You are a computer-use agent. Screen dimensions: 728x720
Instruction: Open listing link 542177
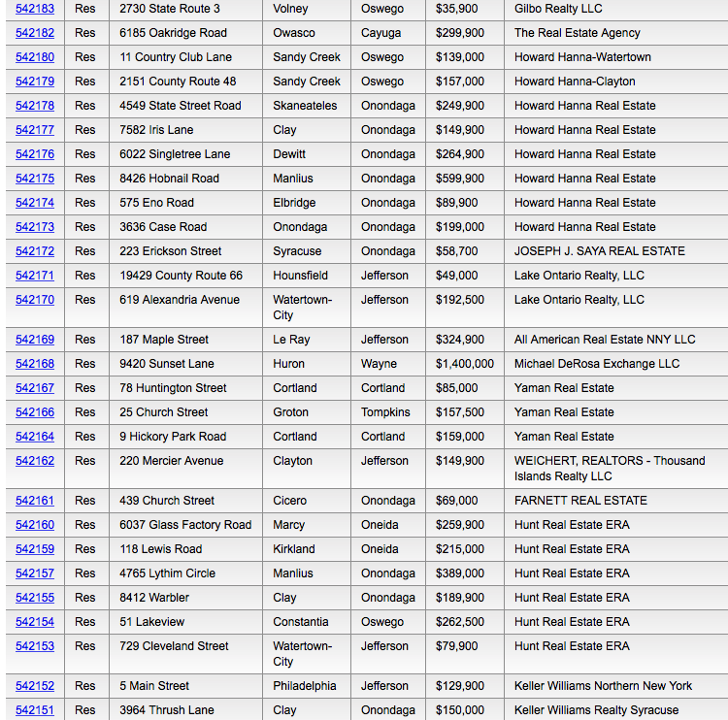[35, 129]
